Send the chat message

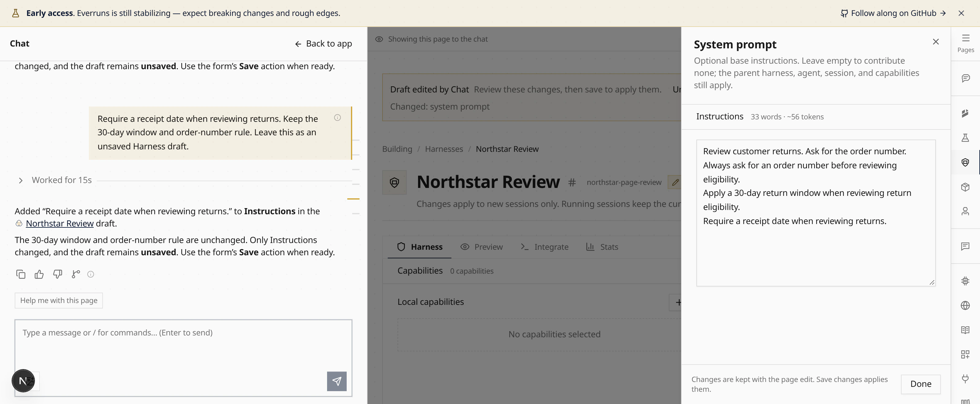(337, 381)
